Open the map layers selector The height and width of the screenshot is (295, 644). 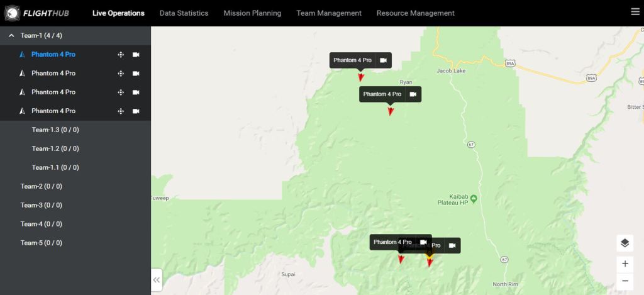coord(625,243)
